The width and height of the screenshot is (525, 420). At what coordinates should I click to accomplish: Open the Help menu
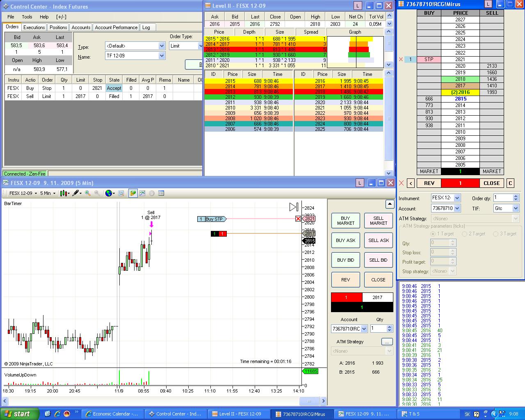point(44,17)
